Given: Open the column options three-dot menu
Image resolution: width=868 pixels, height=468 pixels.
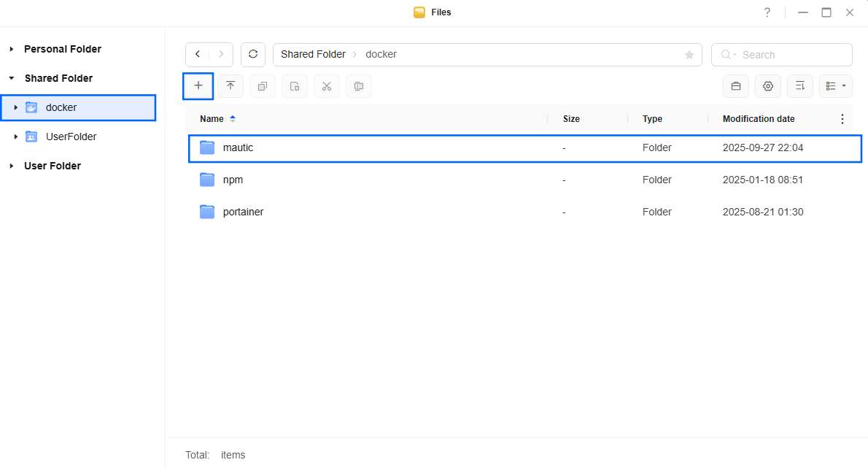Looking at the screenshot, I should [842, 119].
